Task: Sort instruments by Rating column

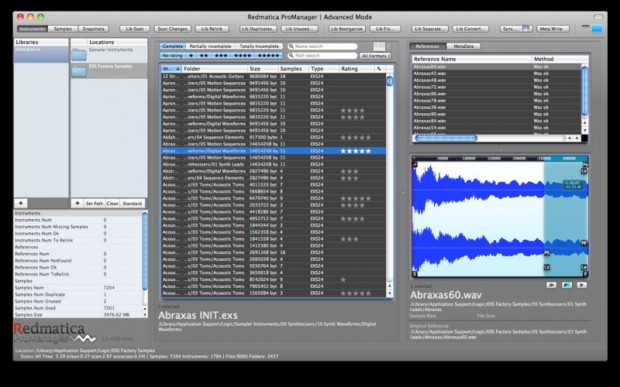Action: (x=357, y=69)
